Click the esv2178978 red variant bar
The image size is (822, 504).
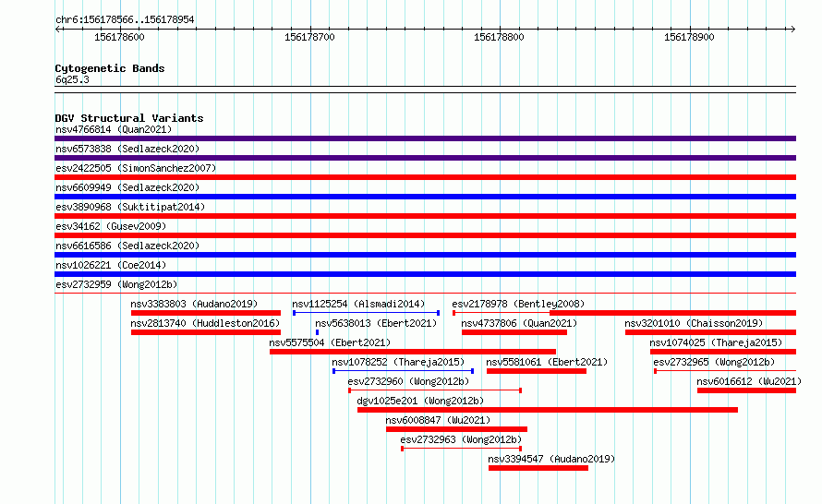(624, 313)
